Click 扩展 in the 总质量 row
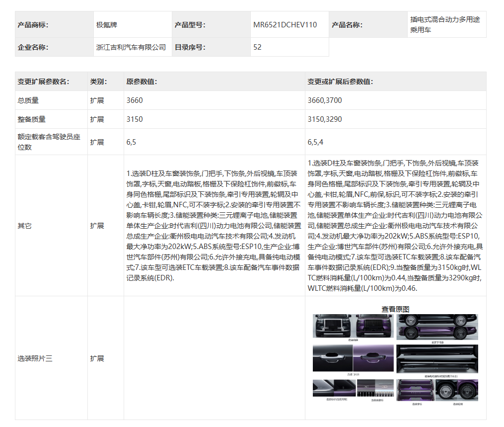504x427 pixels. pos(97,100)
